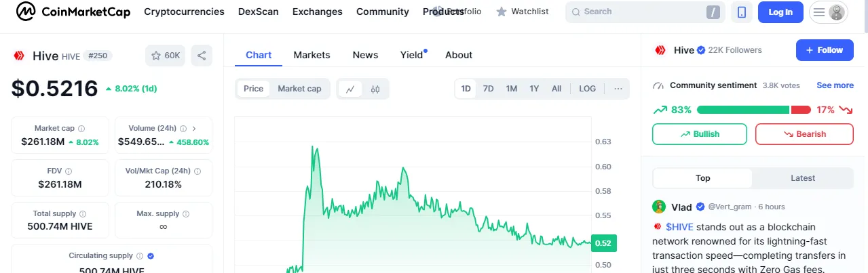Click Vlad's profile avatar
Image resolution: width=868 pixels, height=273 pixels.
click(659, 207)
